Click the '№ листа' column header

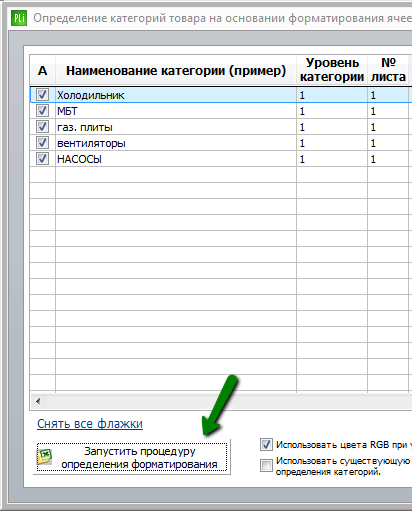(x=388, y=70)
